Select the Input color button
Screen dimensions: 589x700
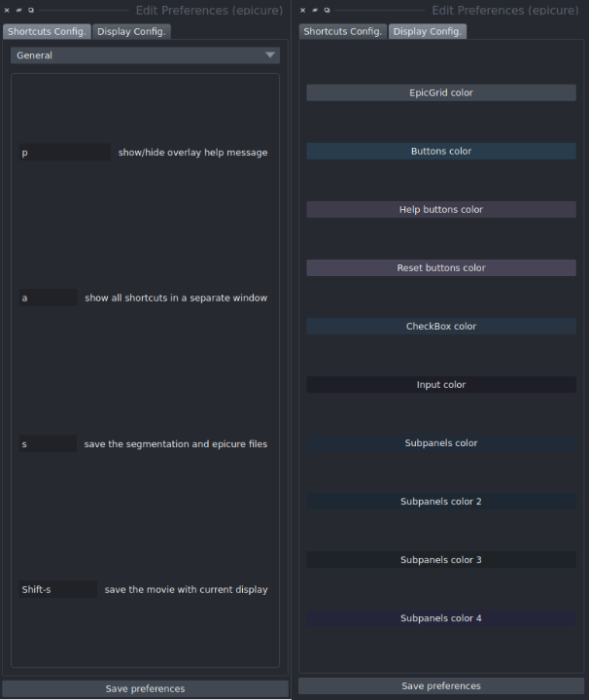click(441, 385)
